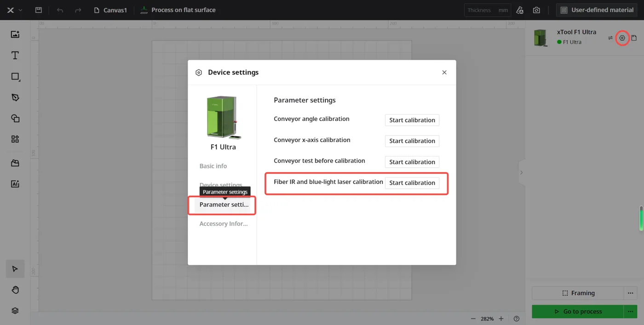
Task: Click the undo arrow
Action: [60, 10]
